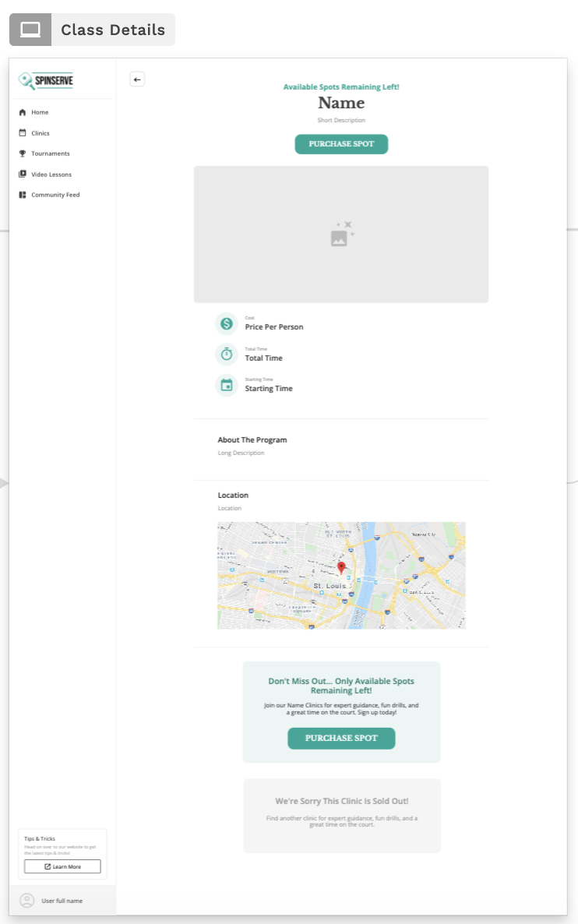Click the user avatar icon
The height and width of the screenshot is (924, 578).
coord(26,901)
